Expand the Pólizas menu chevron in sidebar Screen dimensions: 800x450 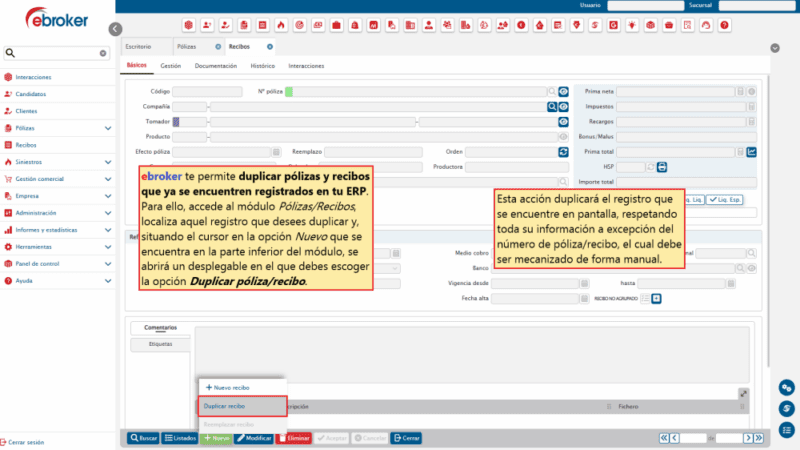coord(108,128)
